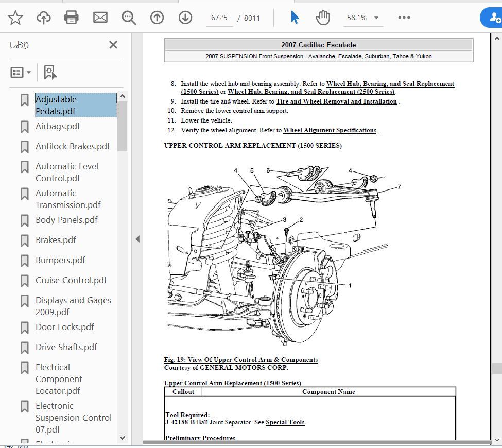Click the 2007 Cadillac Escalade header

coord(318,45)
